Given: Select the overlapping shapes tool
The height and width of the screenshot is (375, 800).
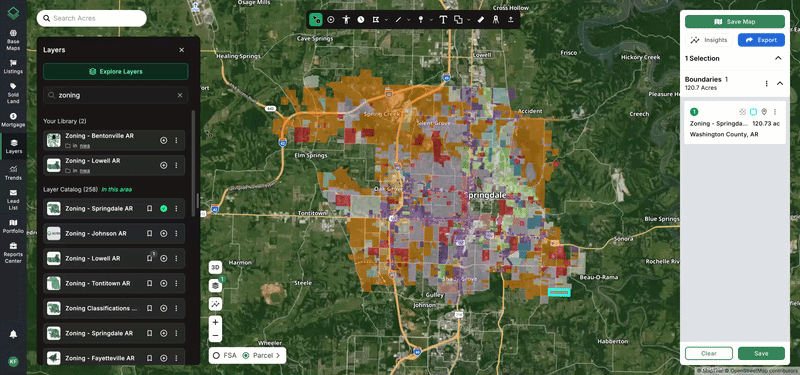Looking at the screenshot, I should 458,20.
